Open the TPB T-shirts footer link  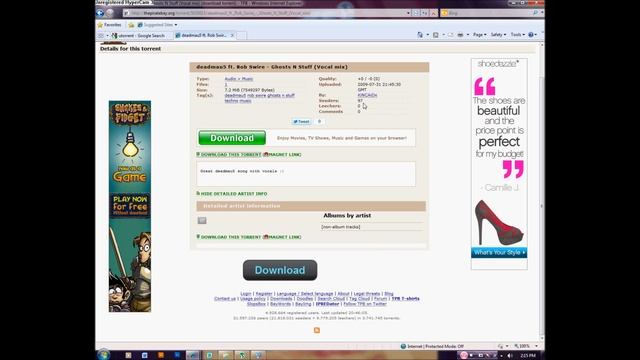pos(405,299)
